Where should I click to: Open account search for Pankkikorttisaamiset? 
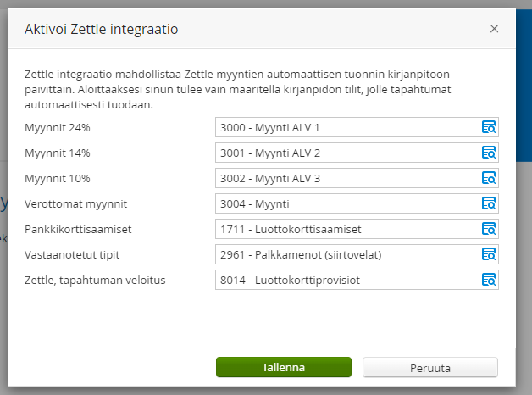(x=489, y=229)
